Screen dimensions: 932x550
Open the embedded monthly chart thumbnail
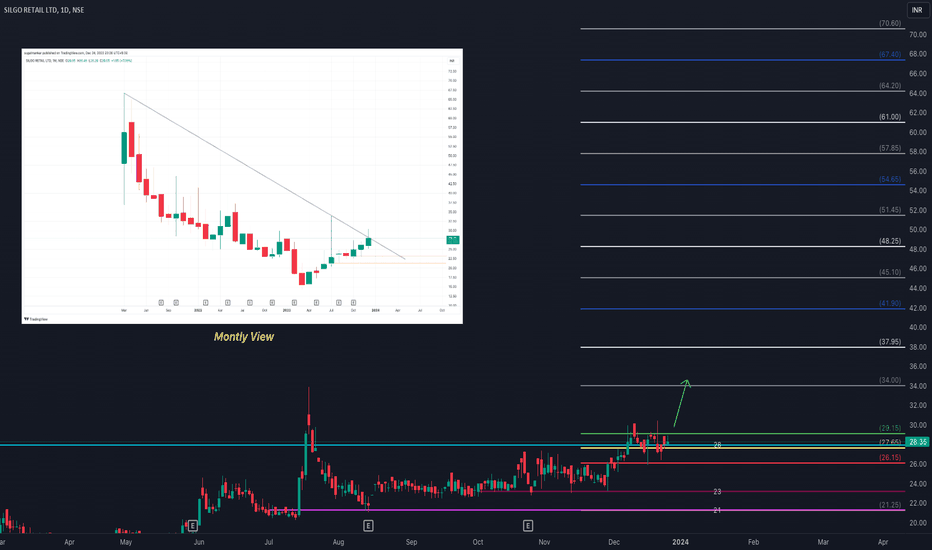click(x=242, y=186)
